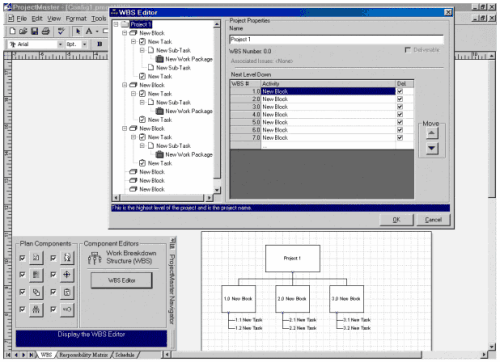Click the award ribbon plan component button
Viewport: 500px width, 362px height.
point(67,257)
